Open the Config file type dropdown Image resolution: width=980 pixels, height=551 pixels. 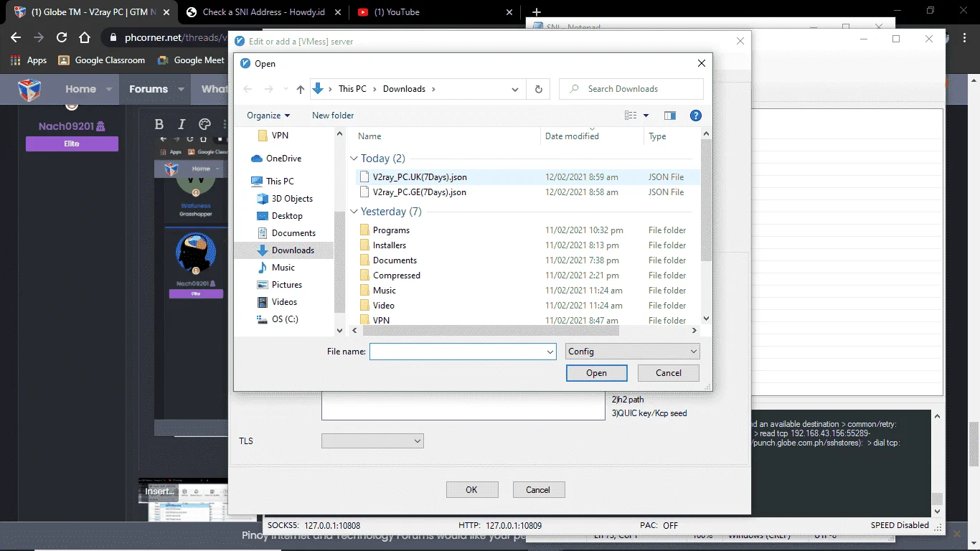click(x=632, y=352)
